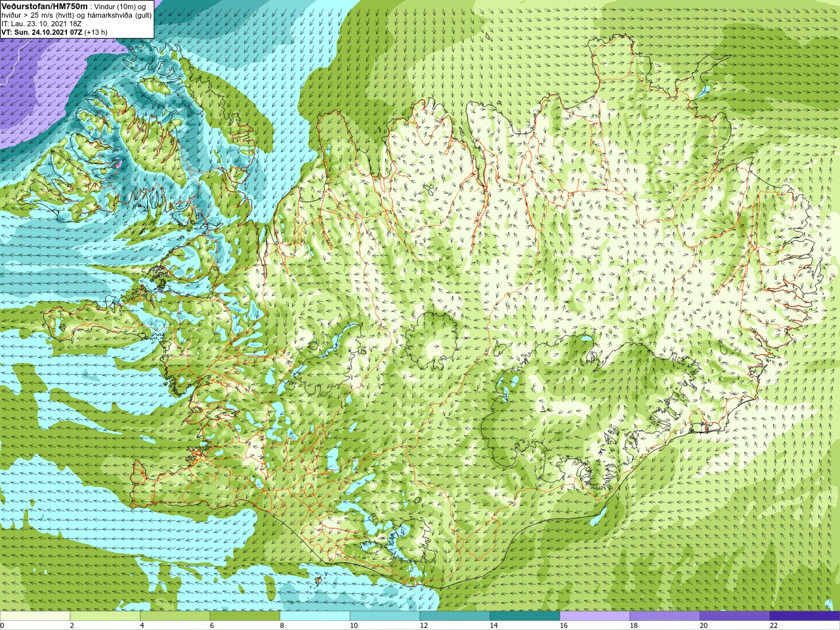Click the 'Vindur (10m) og' header text
The image size is (840, 630).
pos(121,7)
